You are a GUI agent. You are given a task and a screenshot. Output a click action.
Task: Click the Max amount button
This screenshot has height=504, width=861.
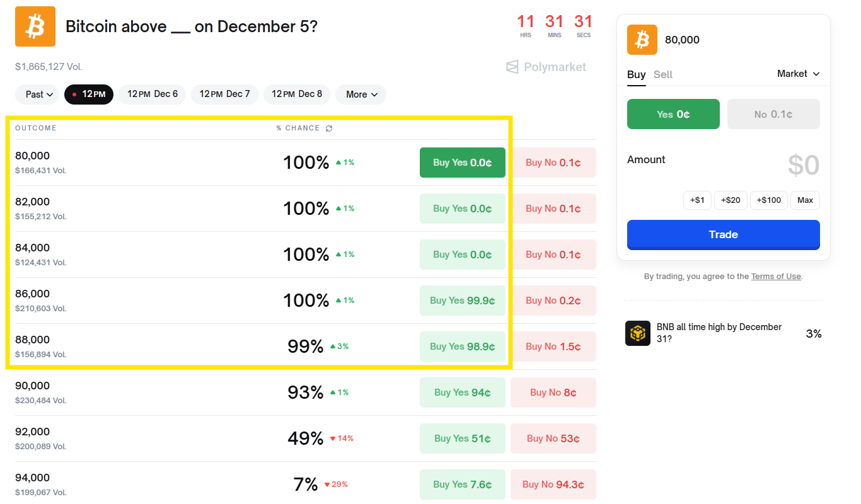(x=805, y=200)
